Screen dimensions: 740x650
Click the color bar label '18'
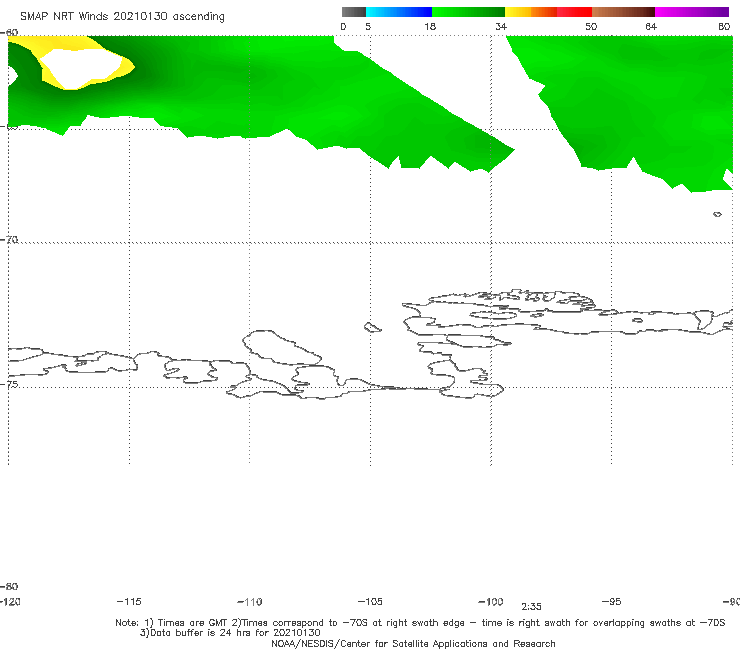point(430,27)
